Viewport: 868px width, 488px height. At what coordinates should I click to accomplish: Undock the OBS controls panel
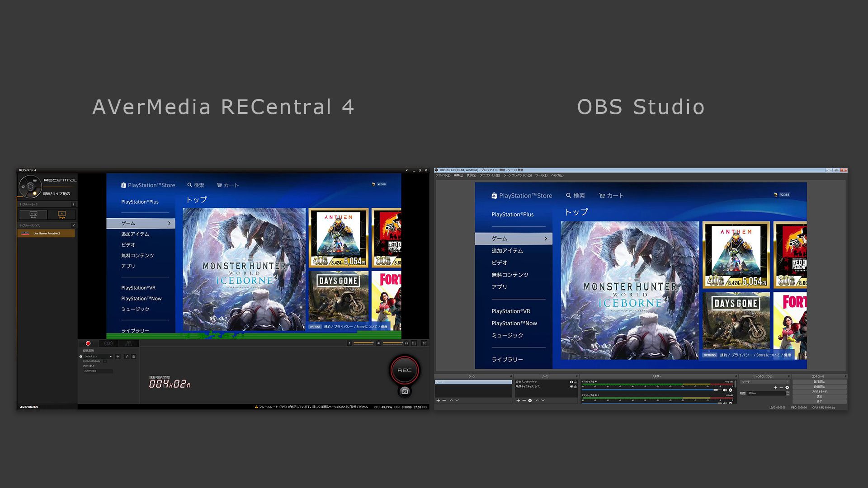tap(845, 376)
